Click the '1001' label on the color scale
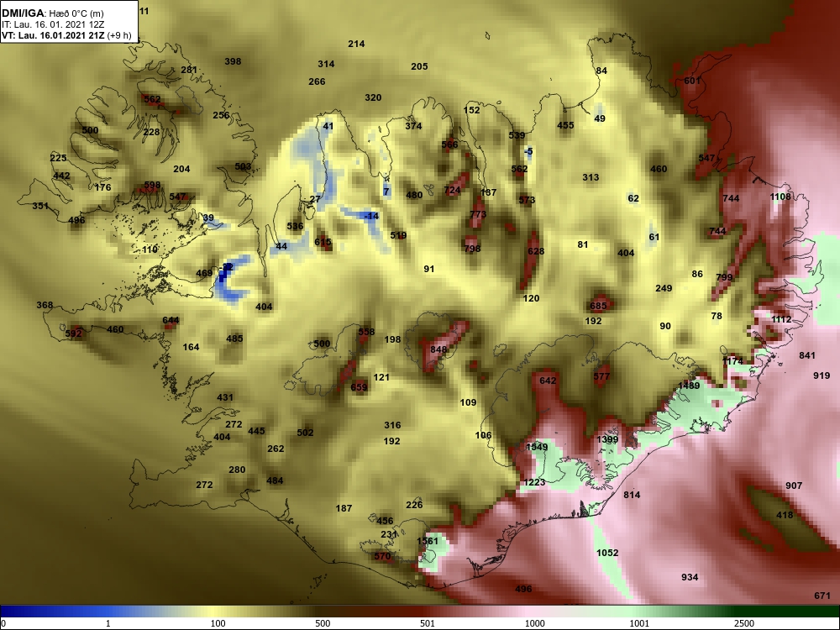This screenshot has width=840, height=630. [638, 623]
